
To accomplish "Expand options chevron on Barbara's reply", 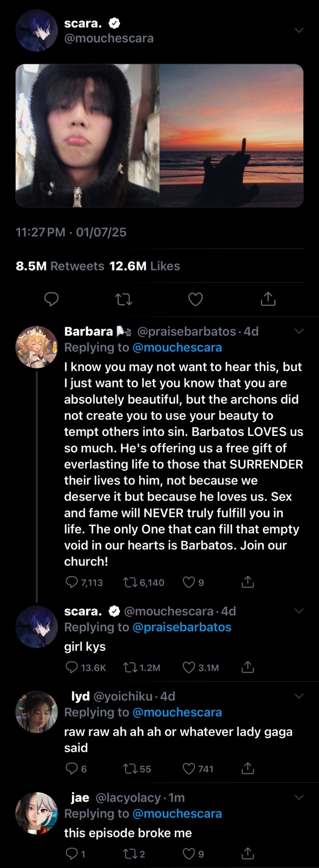I will tap(299, 331).
